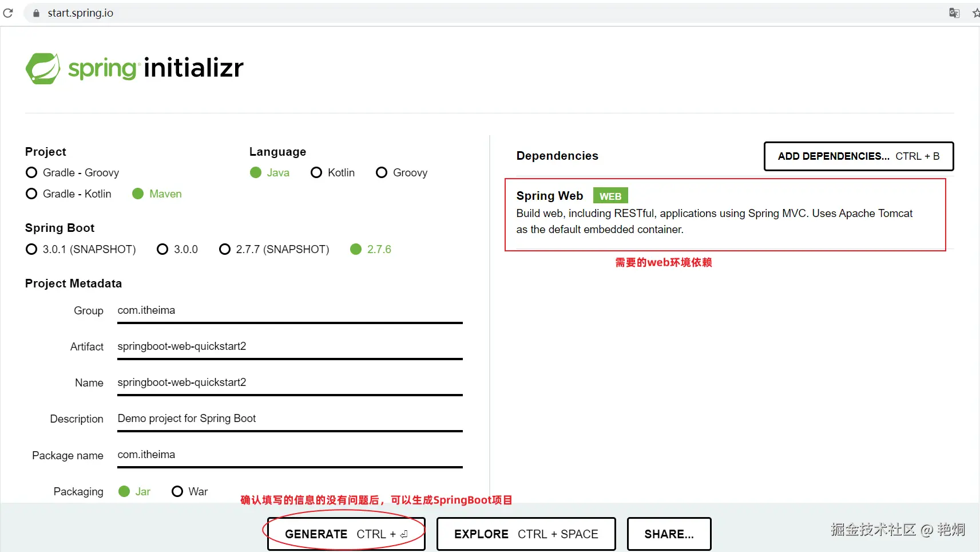Click the GENERATE button
Viewport: 980px width, 552px height.
click(x=346, y=534)
